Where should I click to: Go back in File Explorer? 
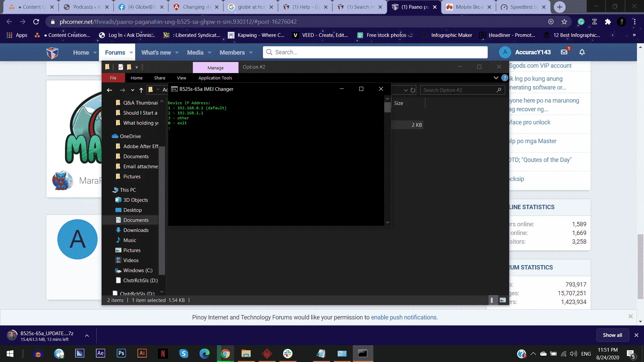(109, 90)
